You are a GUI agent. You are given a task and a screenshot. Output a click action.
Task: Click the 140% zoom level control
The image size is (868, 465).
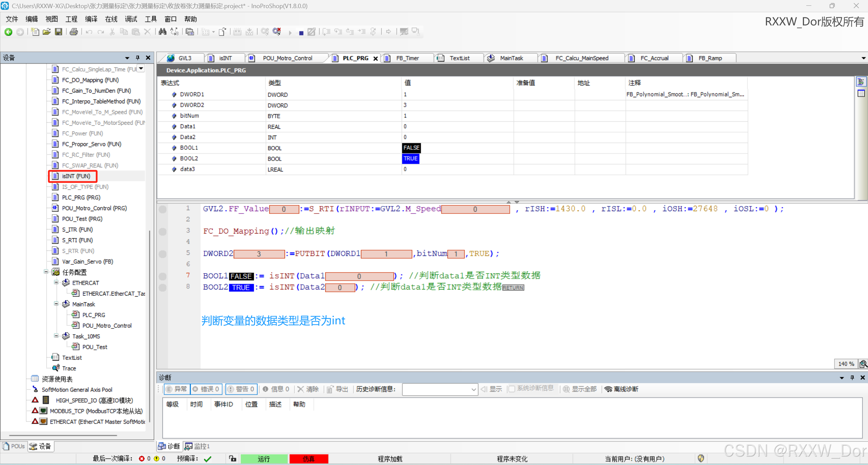click(846, 363)
